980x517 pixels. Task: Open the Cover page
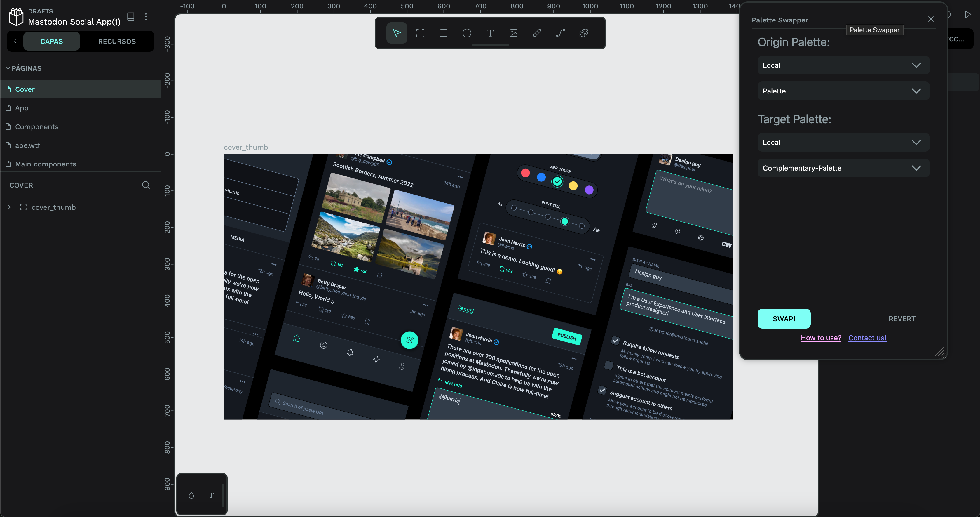(x=80, y=89)
